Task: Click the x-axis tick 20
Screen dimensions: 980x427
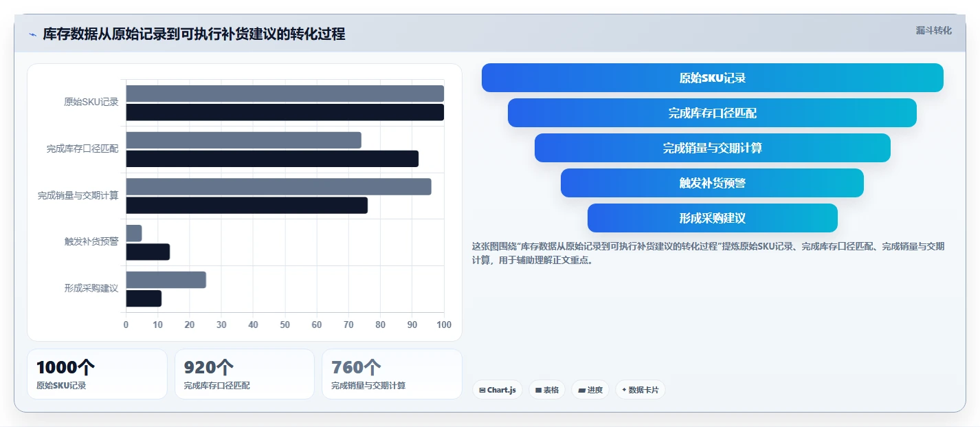Action: 190,325
